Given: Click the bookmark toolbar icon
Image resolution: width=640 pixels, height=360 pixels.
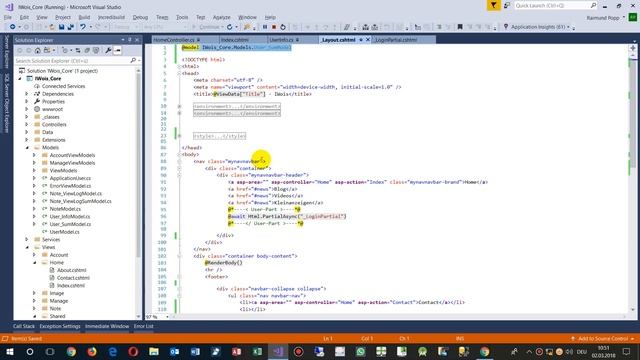Looking at the screenshot, I should (460, 27).
